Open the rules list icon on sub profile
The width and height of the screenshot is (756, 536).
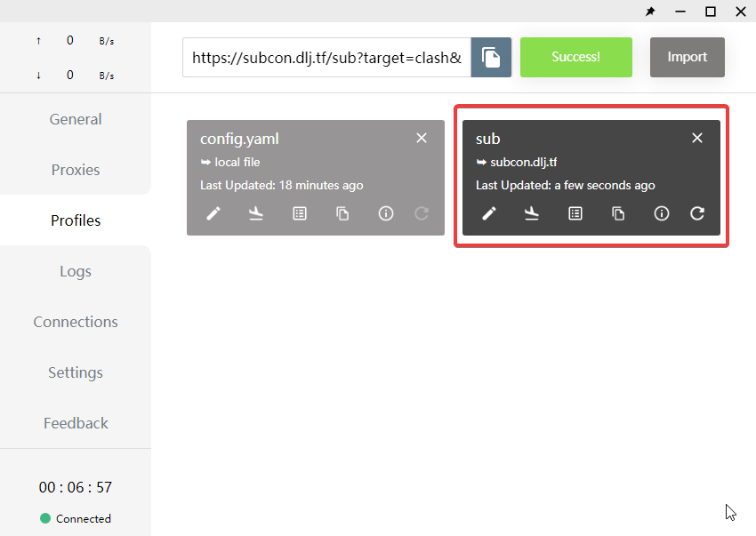point(575,213)
